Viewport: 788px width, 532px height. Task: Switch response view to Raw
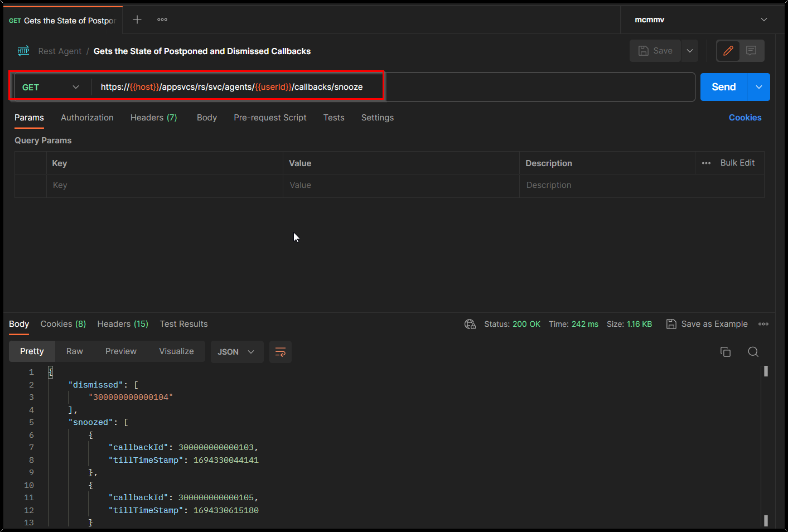[75, 351]
